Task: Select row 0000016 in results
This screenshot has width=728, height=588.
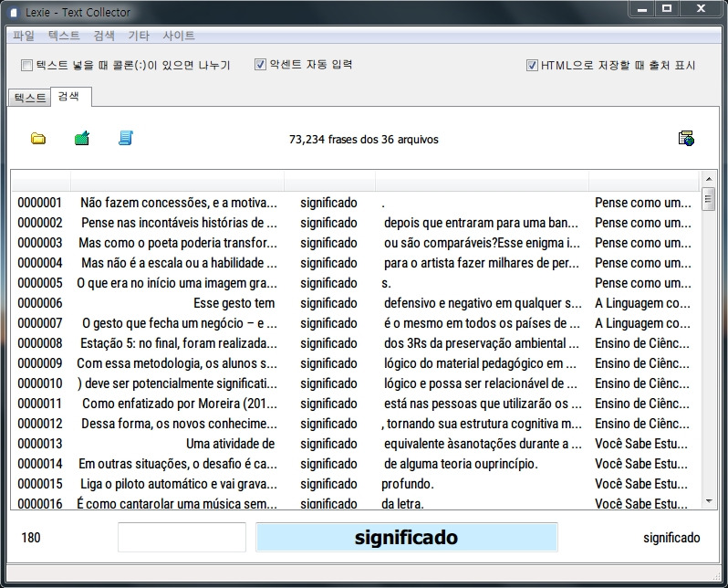Action: click(355, 503)
